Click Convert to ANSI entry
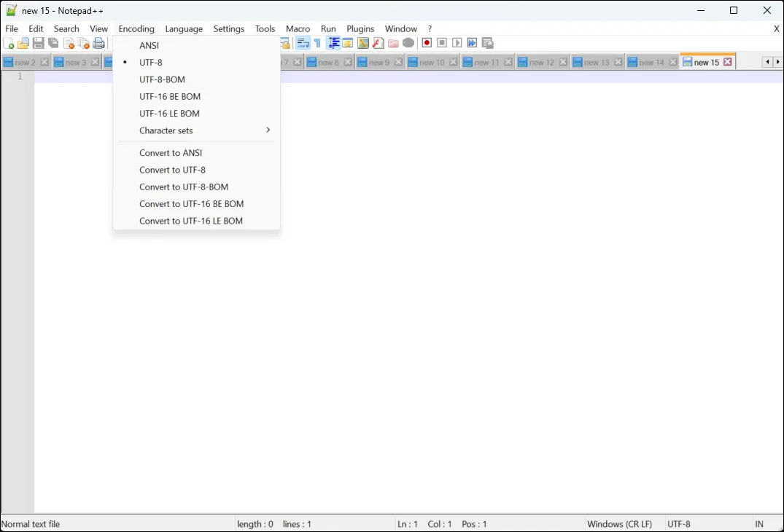784x532 pixels. (x=171, y=153)
